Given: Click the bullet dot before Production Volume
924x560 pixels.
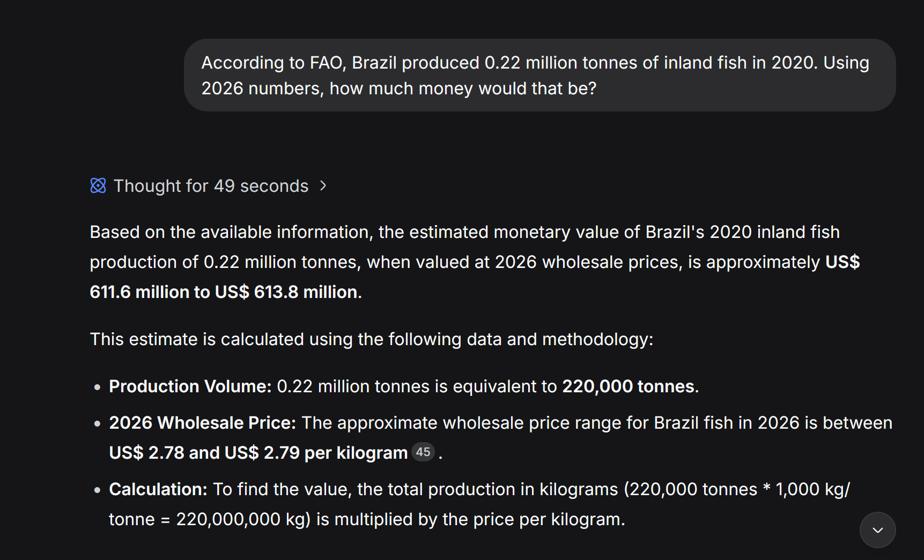Looking at the screenshot, I should coord(97,387).
